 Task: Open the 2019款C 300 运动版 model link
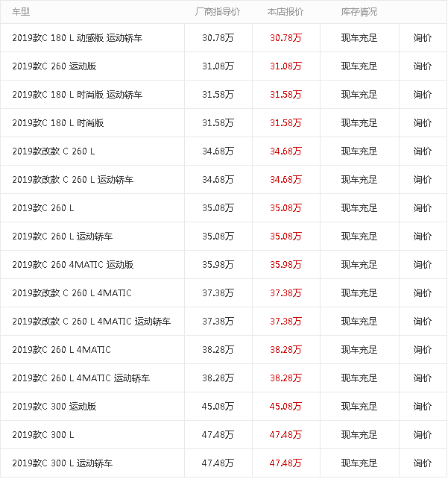(x=54, y=407)
